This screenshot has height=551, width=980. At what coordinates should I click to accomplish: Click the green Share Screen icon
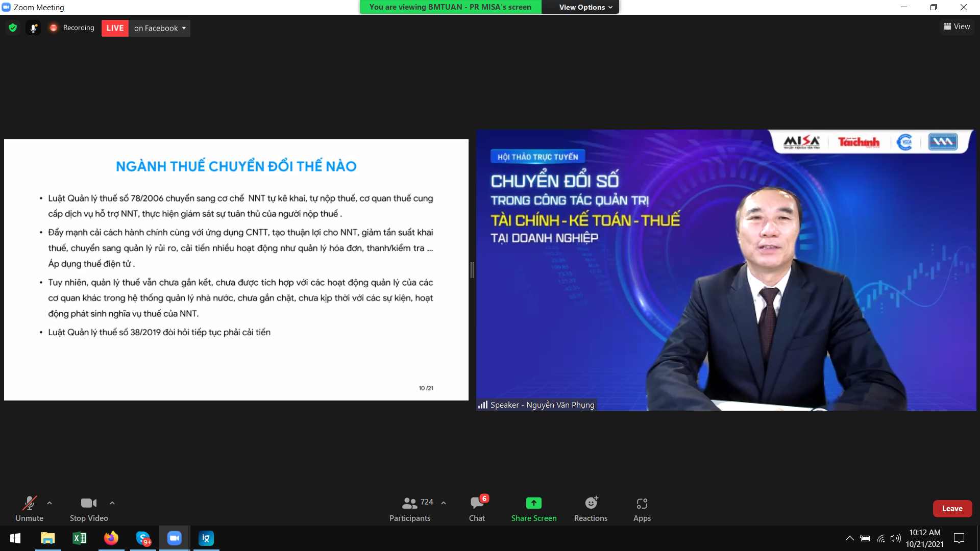pos(533,504)
